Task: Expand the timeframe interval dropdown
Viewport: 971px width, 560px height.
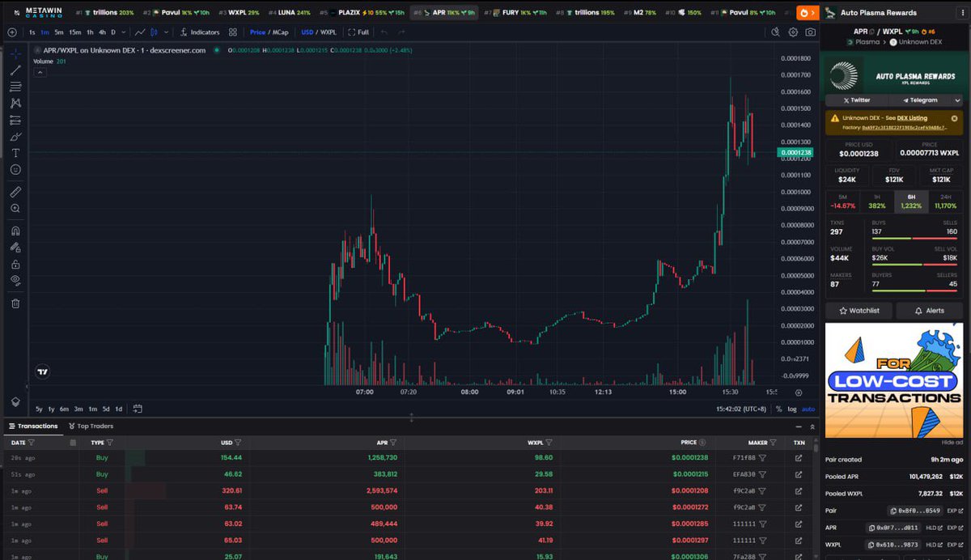Action: click(123, 32)
